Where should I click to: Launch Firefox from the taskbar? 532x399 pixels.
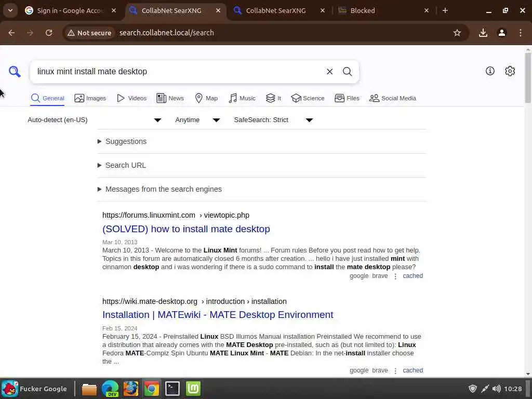point(130,389)
